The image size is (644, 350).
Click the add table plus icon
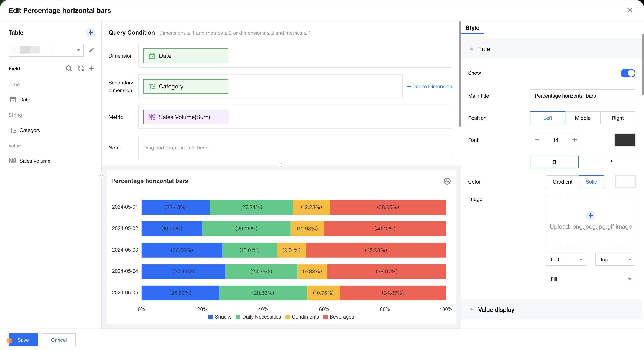click(91, 33)
